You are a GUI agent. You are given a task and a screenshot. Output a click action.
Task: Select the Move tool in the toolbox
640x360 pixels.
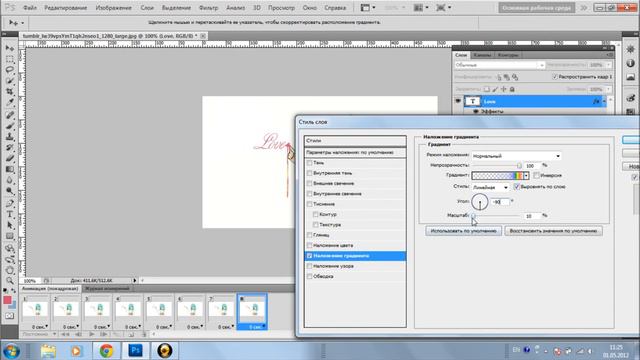click(10, 49)
